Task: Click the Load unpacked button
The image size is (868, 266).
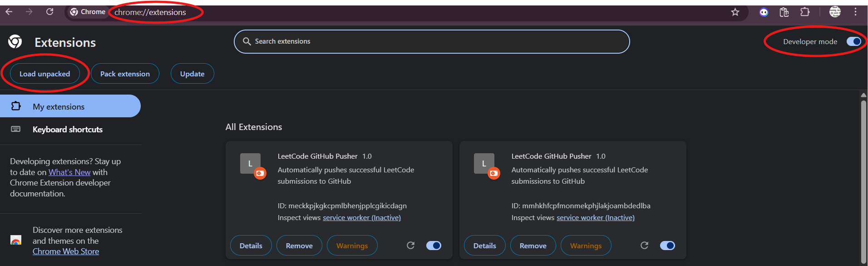Action: pyautogui.click(x=45, y=74)
